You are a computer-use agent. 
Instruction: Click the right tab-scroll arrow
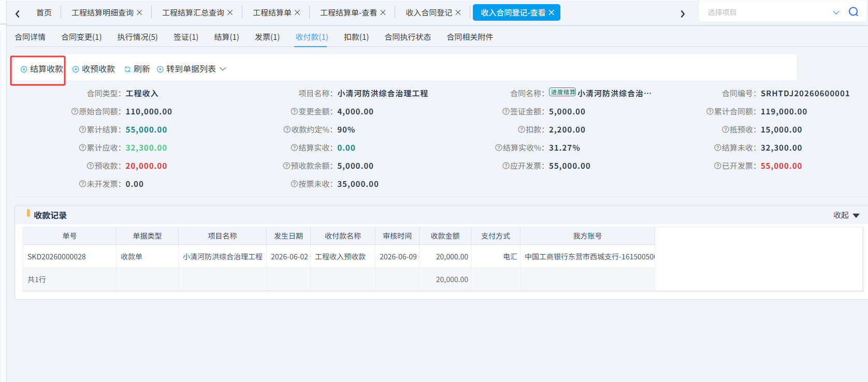pos(683,13)
